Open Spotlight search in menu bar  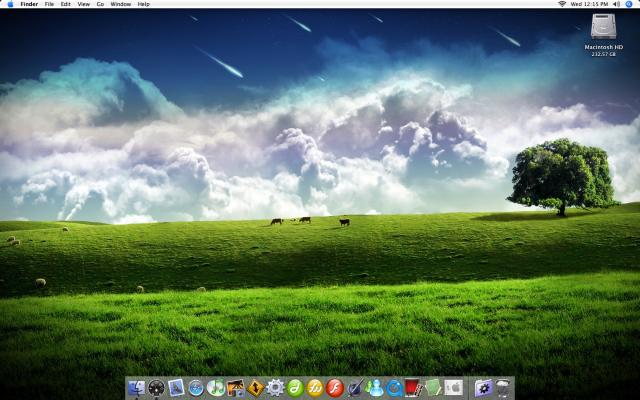coord(629,4)
